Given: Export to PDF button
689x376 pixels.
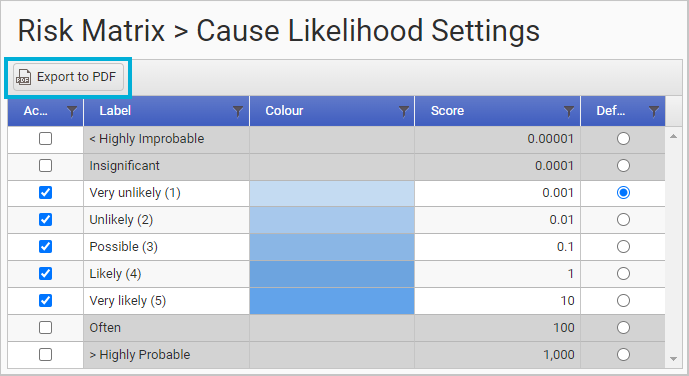Looking at the screenshot, I should (x=68, y=77).
